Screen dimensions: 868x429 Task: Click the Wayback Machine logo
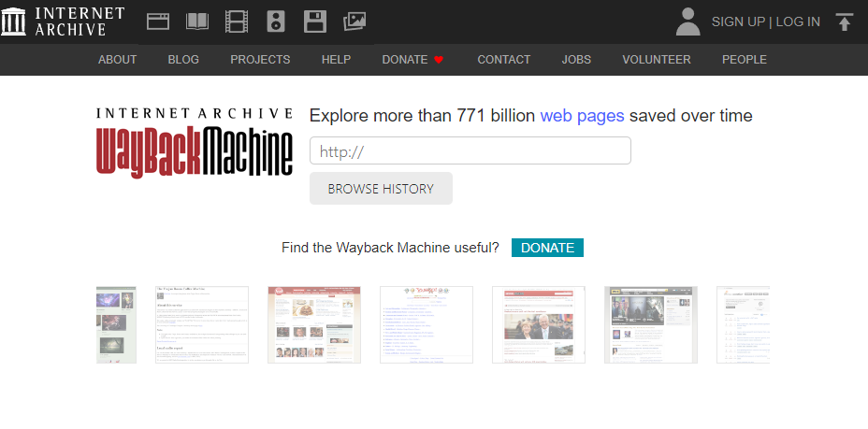195,143
